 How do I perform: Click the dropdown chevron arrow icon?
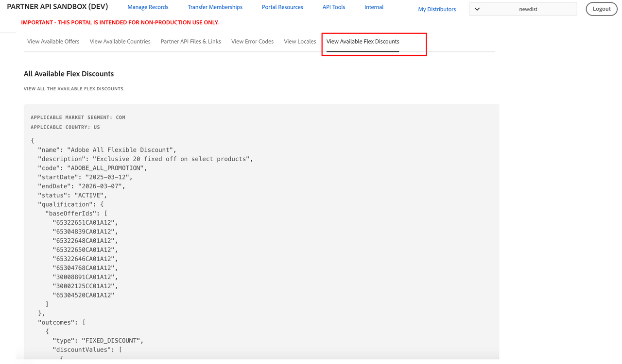(477, 9)
